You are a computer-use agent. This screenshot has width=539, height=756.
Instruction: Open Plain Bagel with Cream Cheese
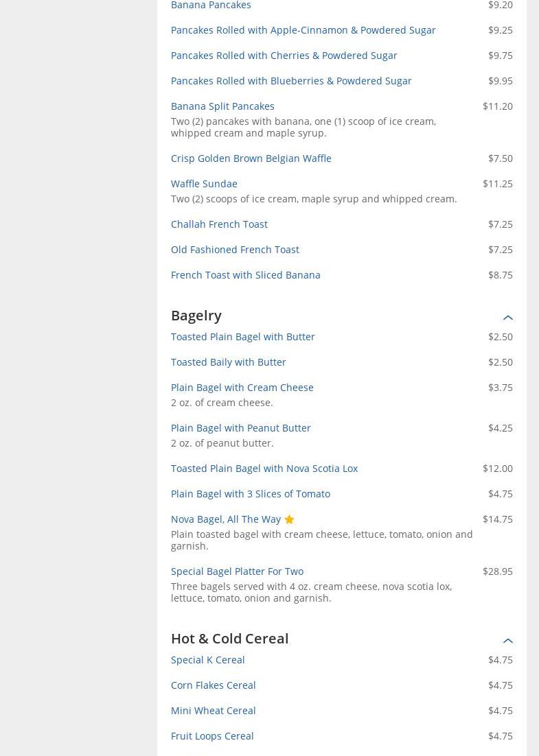point(242,388)
